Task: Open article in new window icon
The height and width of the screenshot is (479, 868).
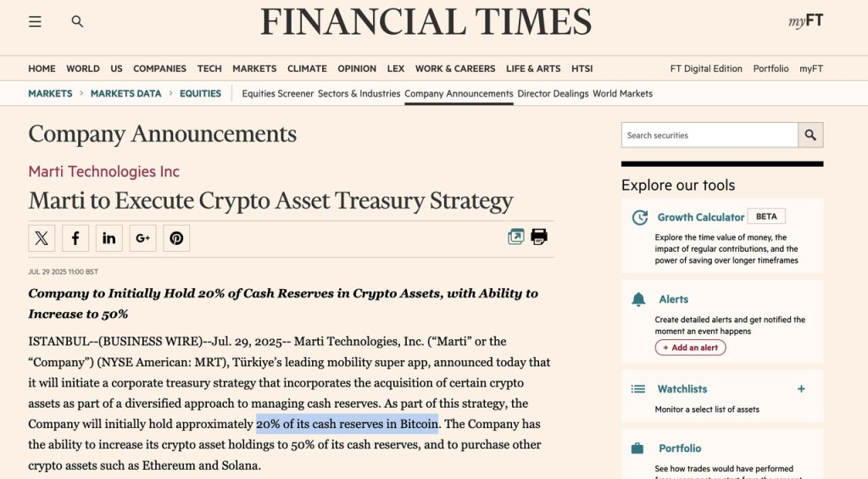Action: [x=516, y=237]
